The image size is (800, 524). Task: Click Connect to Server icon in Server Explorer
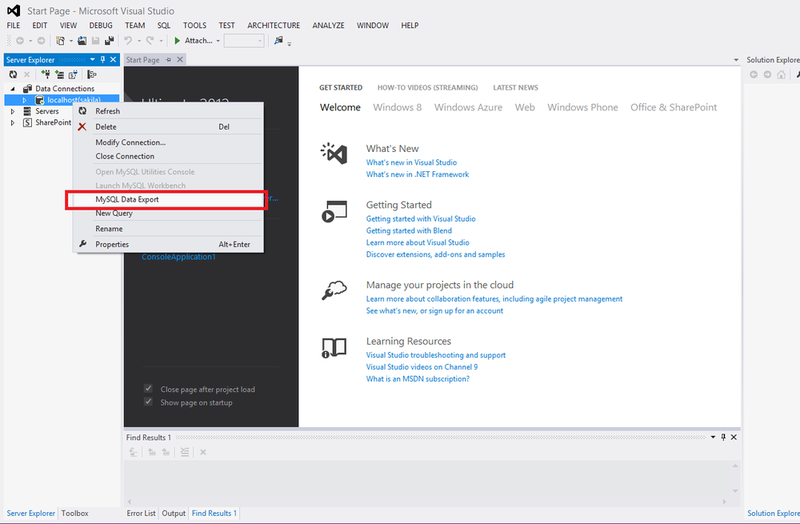(x=60, y=74)
